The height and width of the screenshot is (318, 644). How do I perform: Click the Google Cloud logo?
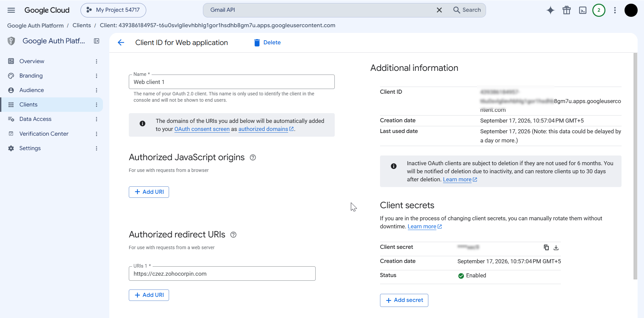click(x=47, y=10)
